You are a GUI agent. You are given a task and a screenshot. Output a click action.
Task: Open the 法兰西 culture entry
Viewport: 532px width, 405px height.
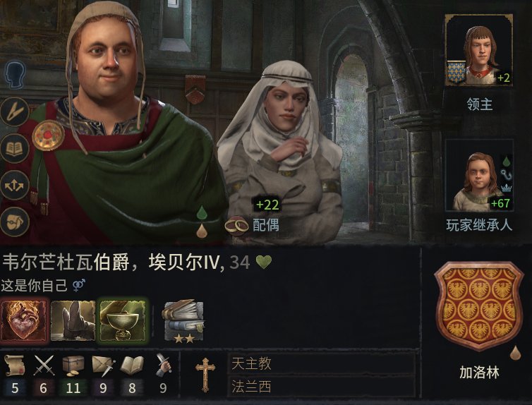[x=321, y=387]
